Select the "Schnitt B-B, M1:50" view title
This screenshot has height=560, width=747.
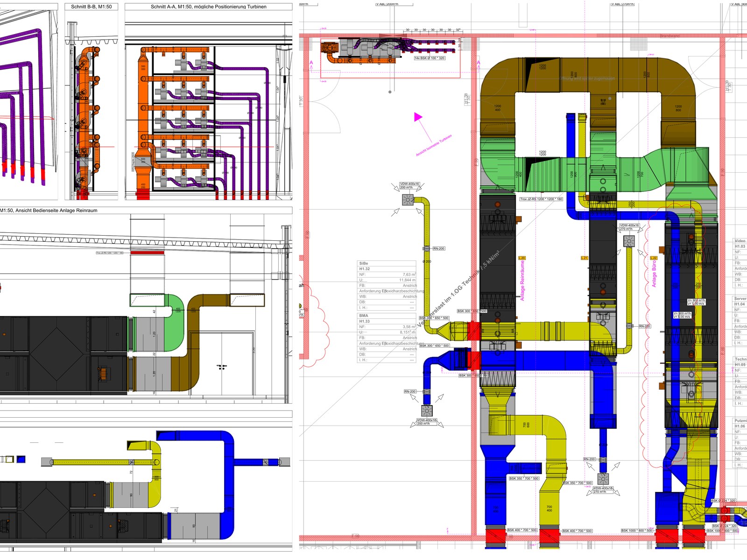click(91, 7)
